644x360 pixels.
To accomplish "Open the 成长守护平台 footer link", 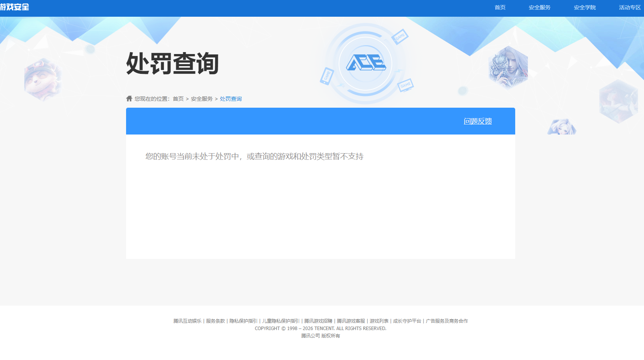I will pyautogui.click(x=407, y=321).
